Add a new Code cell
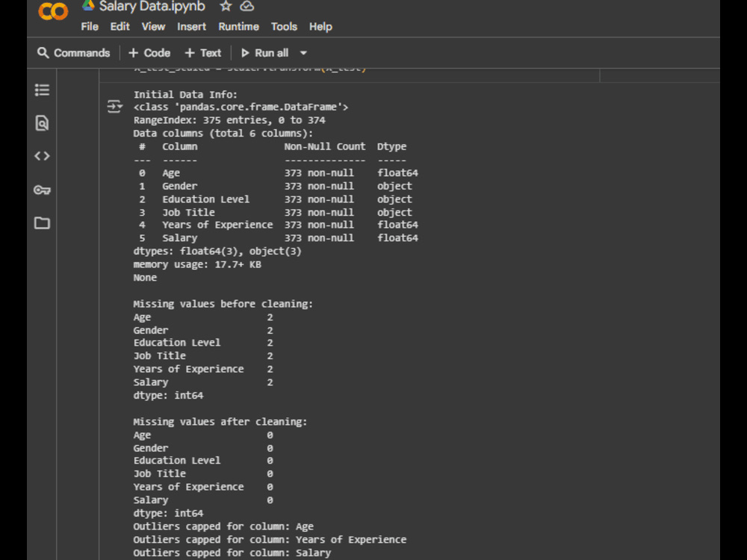The image size is (747, 560). pos(149,53)
